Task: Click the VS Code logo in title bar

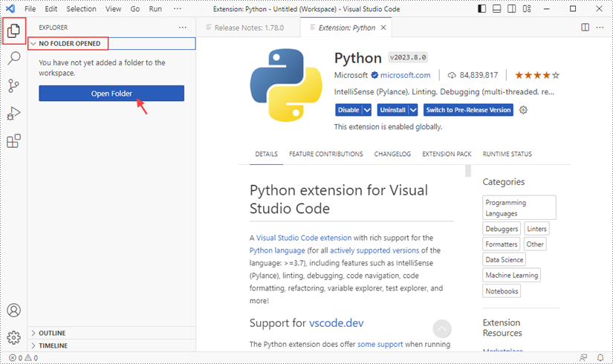Action: pyautogui.click(x=10, y=9)
